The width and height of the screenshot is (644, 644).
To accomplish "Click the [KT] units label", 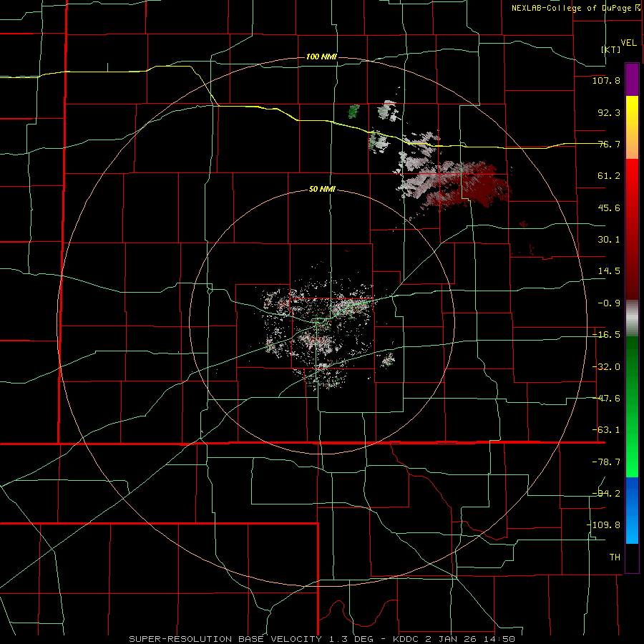I will click(611, 49).
